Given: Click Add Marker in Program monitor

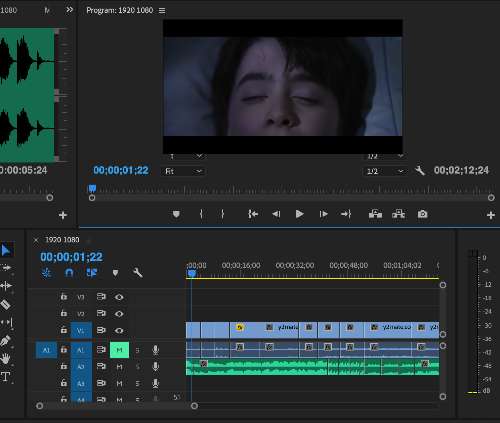Looking at the screenshot, I should pyautogui.click(x=176, y=214).
